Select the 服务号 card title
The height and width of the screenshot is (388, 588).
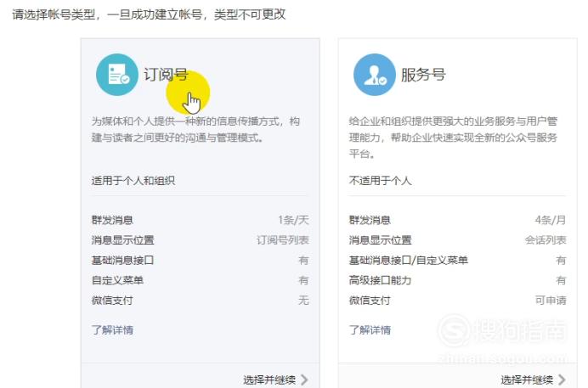(423, 75)
